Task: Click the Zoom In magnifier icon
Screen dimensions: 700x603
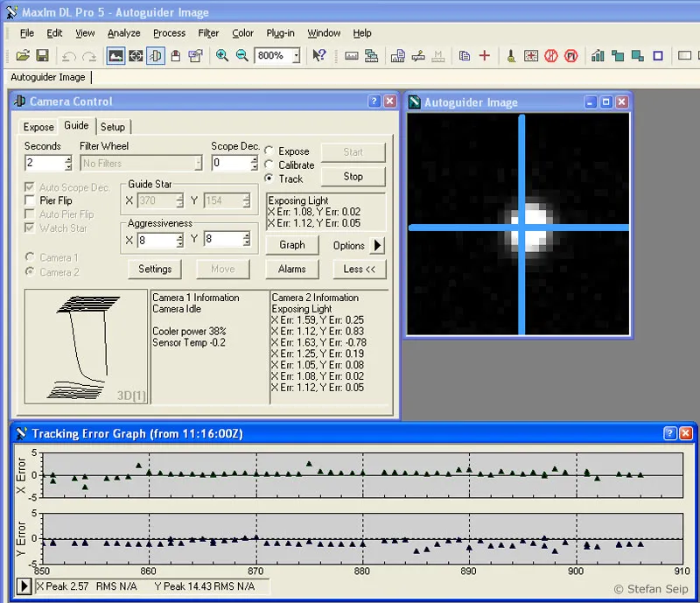Action: point(222,56)
